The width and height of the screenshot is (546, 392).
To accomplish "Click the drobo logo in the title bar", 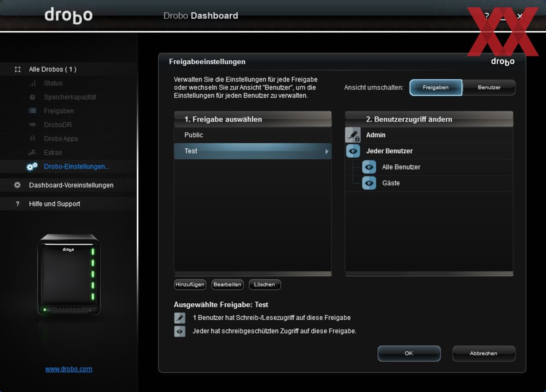I will (x=68, y=16).
